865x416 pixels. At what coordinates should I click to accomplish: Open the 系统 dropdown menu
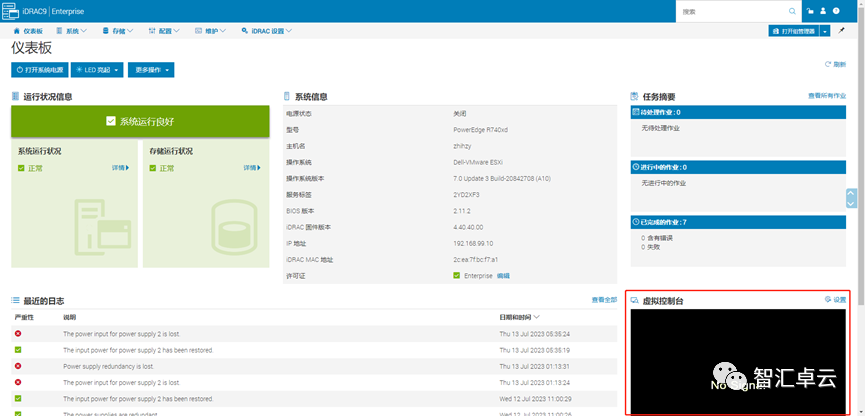pyautogui.click(x=72, y=31)
